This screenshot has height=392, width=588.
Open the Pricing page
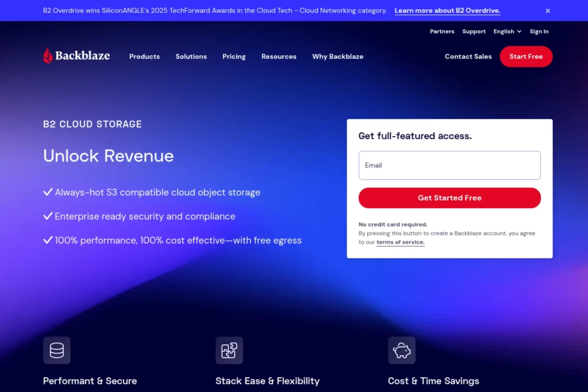point(234,56)
